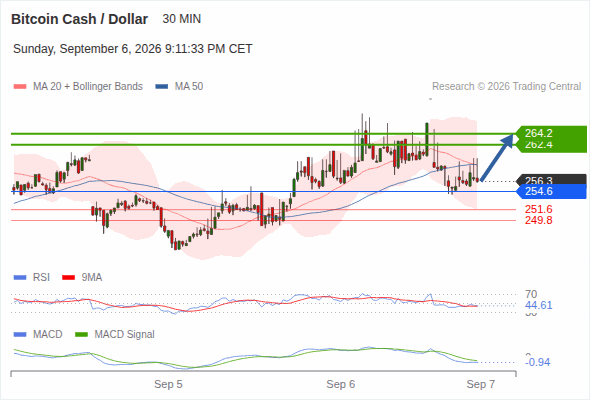Click the 'Sep 6' time axis label
Screen dimensions: 590x400
[x=341, y=385]
